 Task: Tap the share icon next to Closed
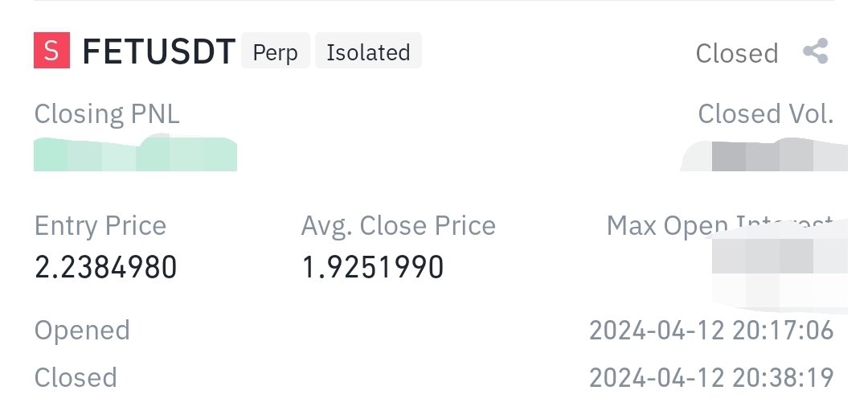point(816,51)
